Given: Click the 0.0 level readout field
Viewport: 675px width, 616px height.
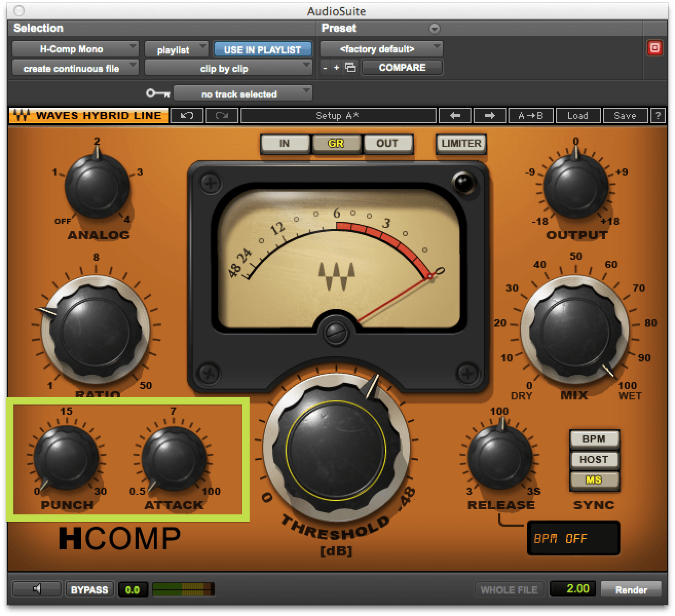Looking at the screenshot, I should tap(133, 589).
